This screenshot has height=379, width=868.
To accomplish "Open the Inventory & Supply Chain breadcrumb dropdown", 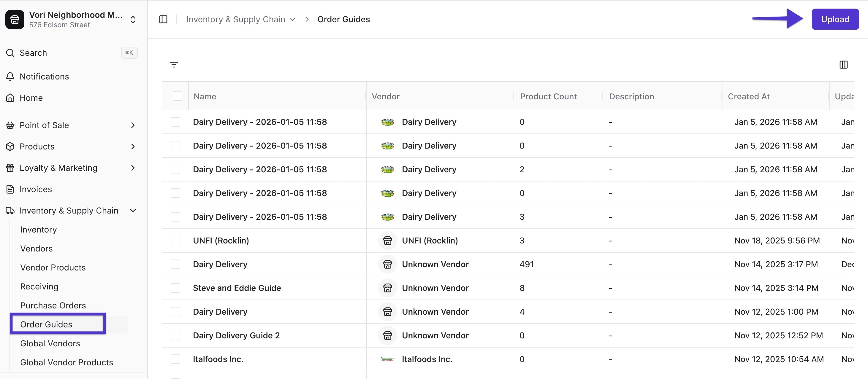I will [292, 19].
